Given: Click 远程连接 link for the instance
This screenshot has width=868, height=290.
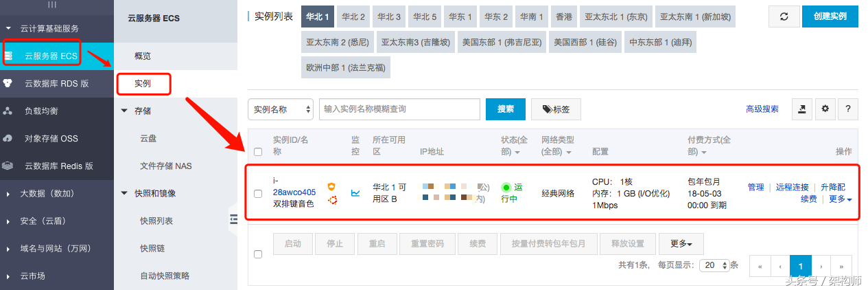Looking at the screenshot, I should 793,187.
